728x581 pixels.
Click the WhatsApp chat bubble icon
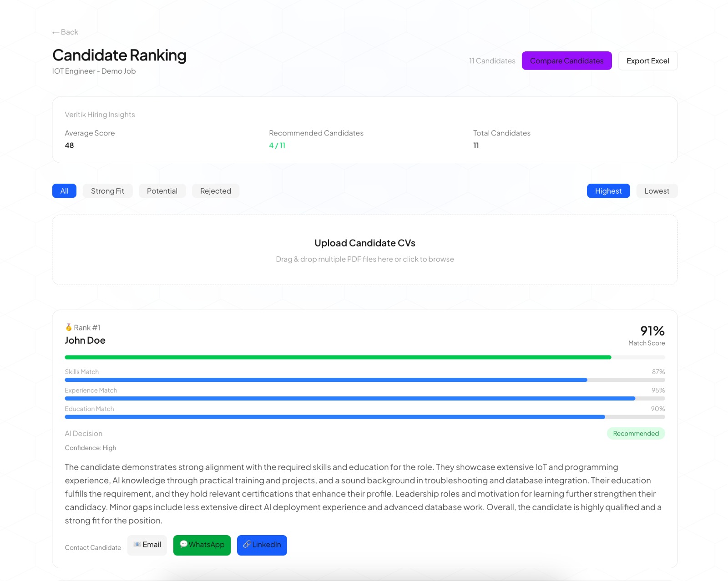184,544
